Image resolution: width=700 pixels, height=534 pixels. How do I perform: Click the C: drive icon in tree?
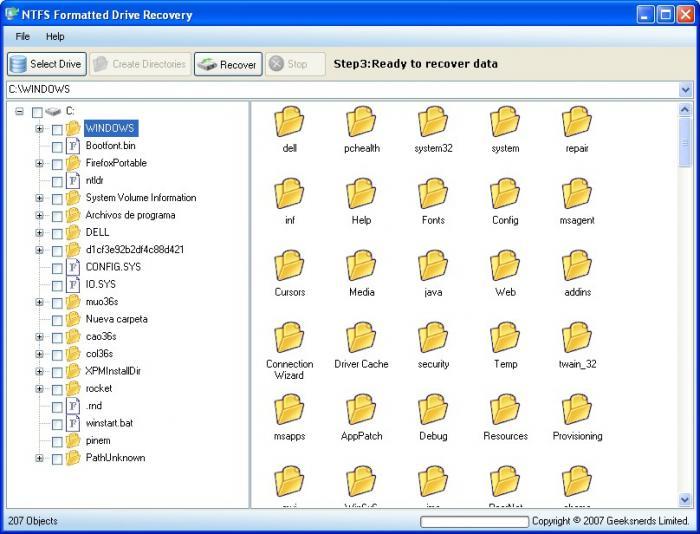tap(53, 111)
